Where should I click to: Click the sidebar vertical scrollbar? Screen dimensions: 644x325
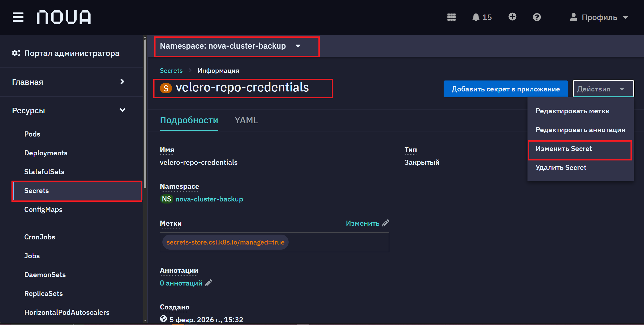point(145,113)
